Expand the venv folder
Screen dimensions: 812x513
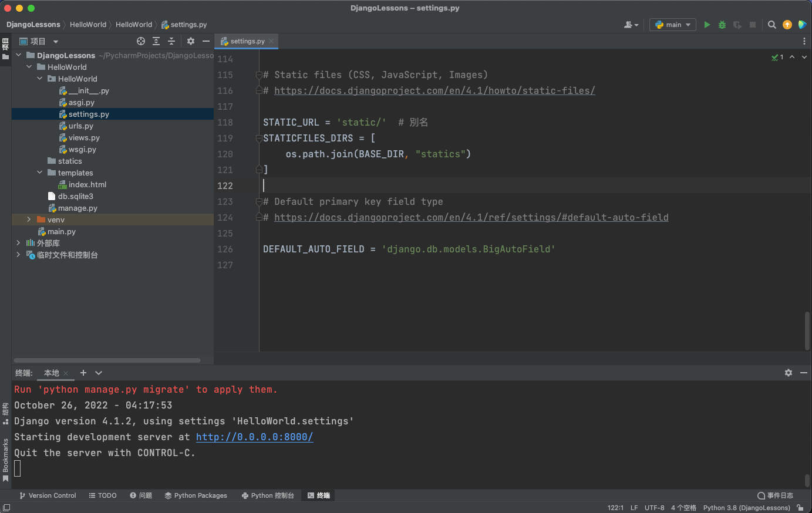[29, 220]
